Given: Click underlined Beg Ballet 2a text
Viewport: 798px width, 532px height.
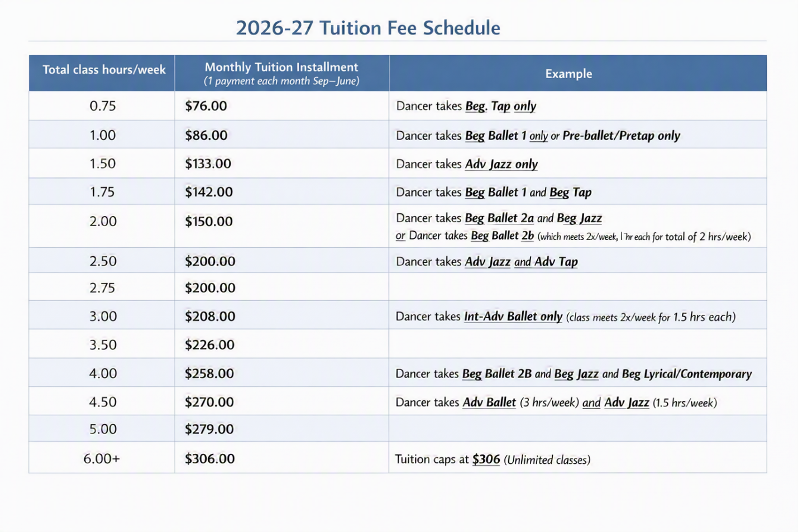Looking at the screenshot, I should (499, 218).
